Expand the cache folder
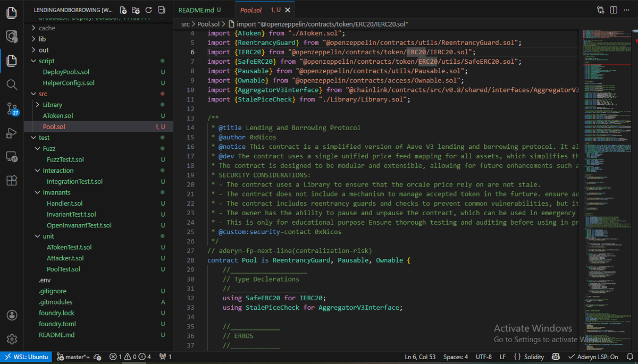 47,28
